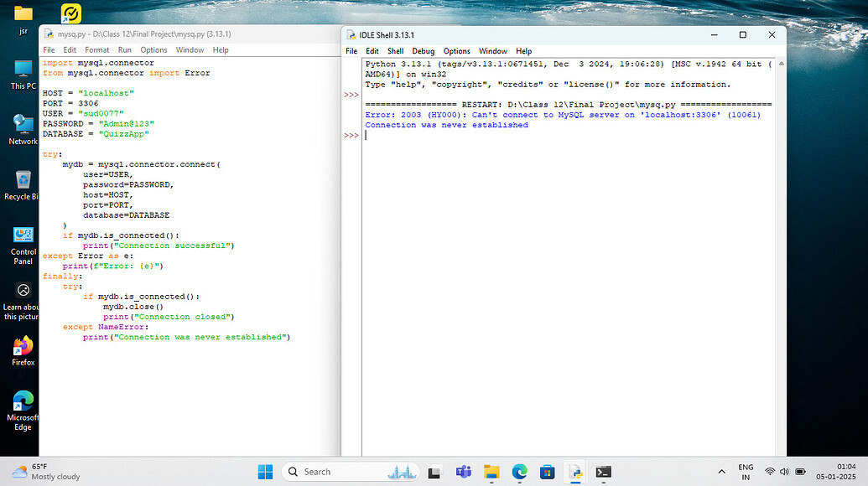
Task: Open the Debug menu in IDLE Shell
Action: [x=423, y=50]
